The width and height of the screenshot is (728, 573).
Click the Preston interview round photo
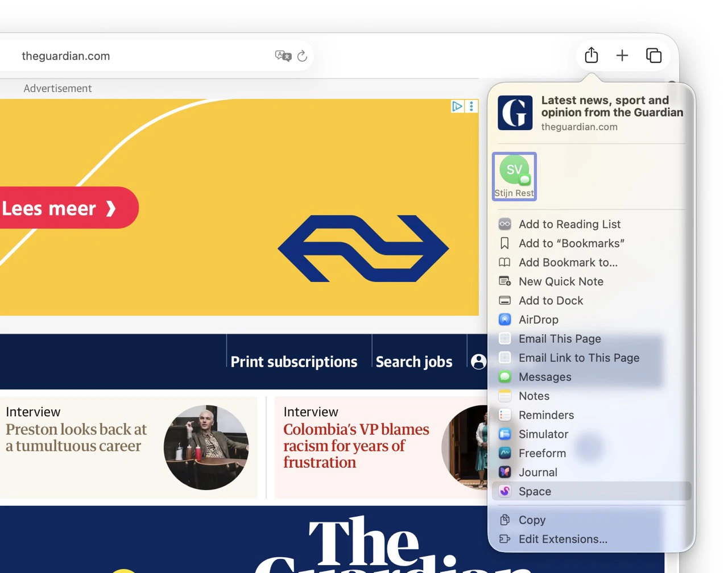tap(206, 447)
